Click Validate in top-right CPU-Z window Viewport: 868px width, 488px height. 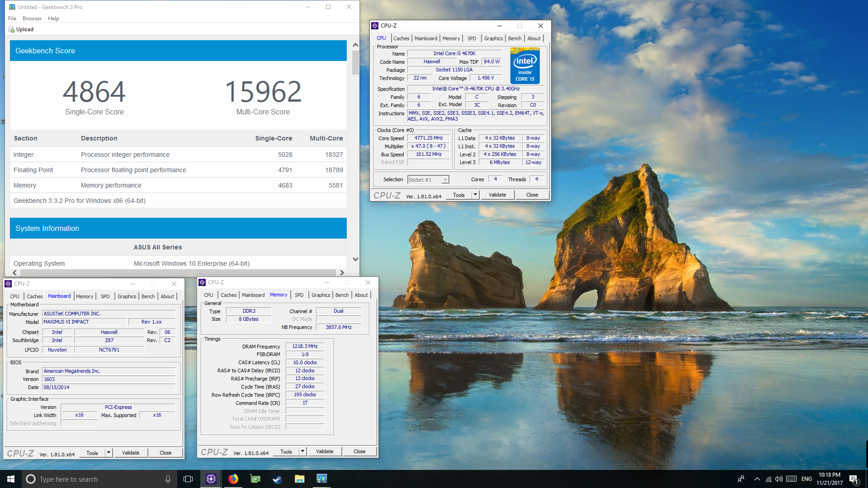pyautogui.click(x=497, y=195)
